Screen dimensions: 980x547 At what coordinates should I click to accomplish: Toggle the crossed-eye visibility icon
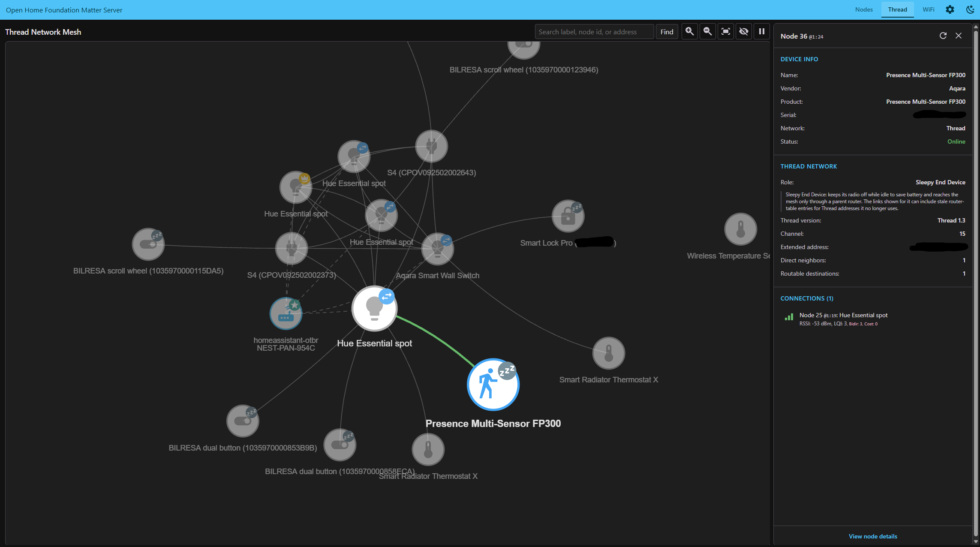click(x=743, y=31)
